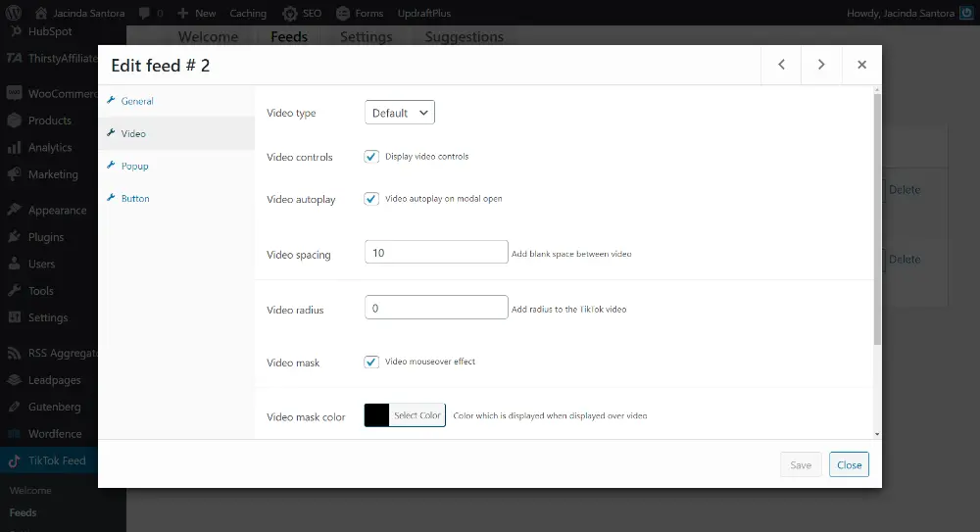The width and height of the screenshot is (980, 532).
Task: Go to previous feed with left arrow
Action: coord(781,65)
